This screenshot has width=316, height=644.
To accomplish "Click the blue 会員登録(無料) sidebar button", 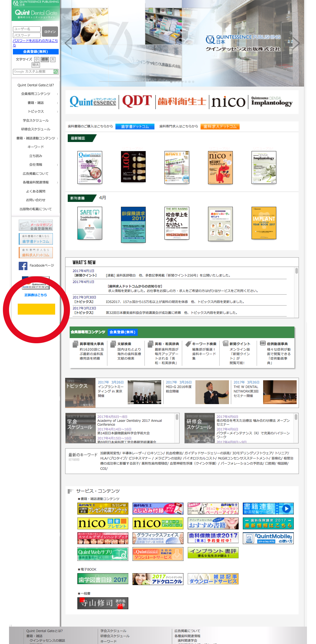I will 36,52.
